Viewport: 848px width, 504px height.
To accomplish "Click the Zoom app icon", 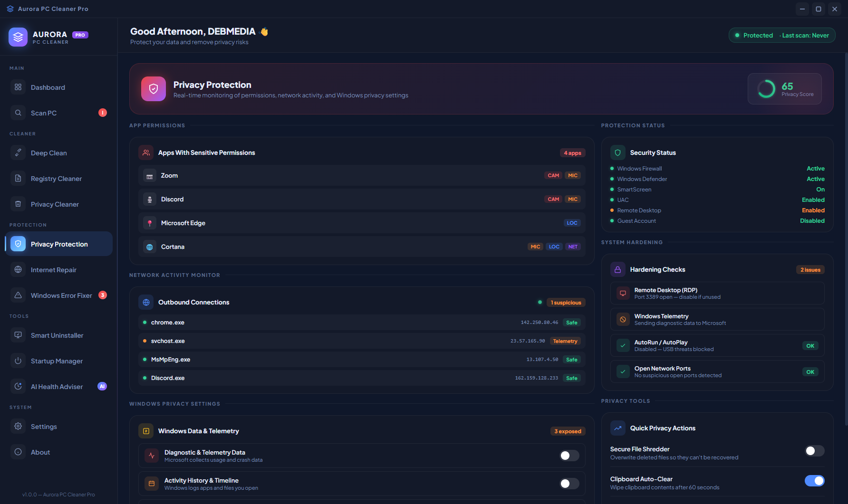I will (x=150, y=176).
